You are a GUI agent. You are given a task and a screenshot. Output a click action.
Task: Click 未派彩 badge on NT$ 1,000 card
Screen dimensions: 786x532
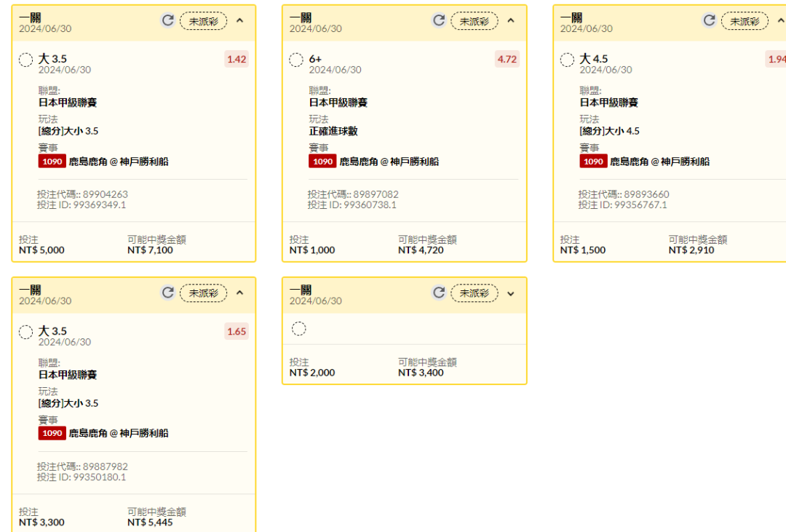pyautogui.click(x=475, y=21)
